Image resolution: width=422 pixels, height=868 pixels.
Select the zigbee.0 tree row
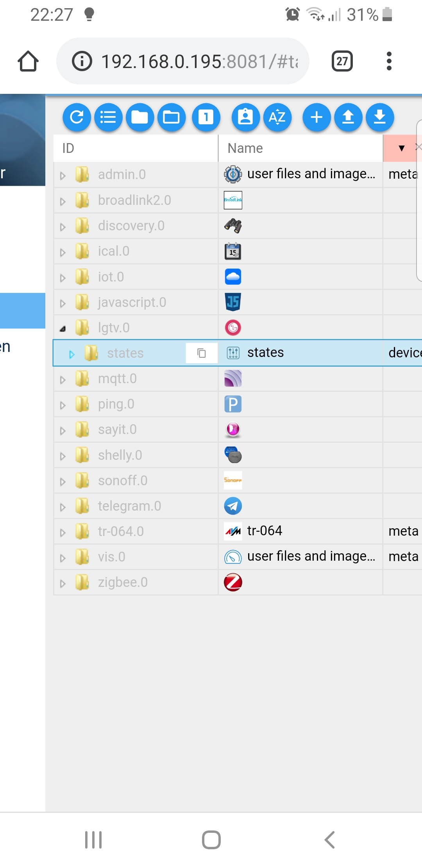(123, 583)
